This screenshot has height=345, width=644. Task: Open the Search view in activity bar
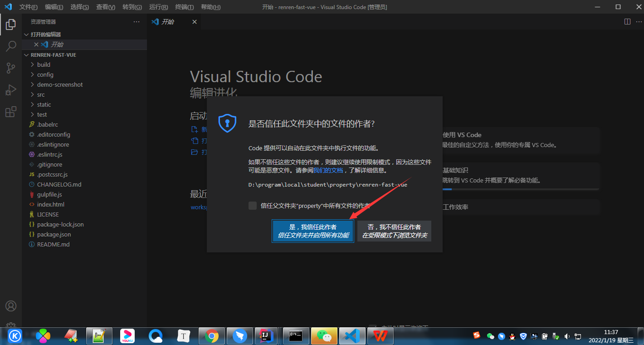click(11, 46)
